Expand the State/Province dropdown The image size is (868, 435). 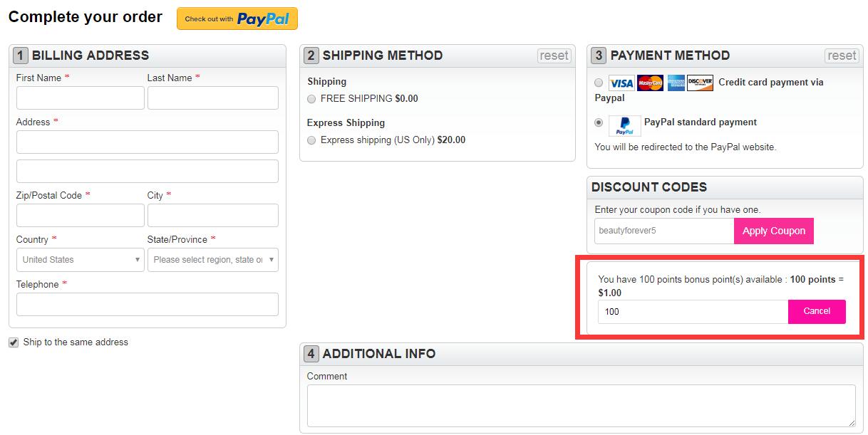click(x=212, y=260)
